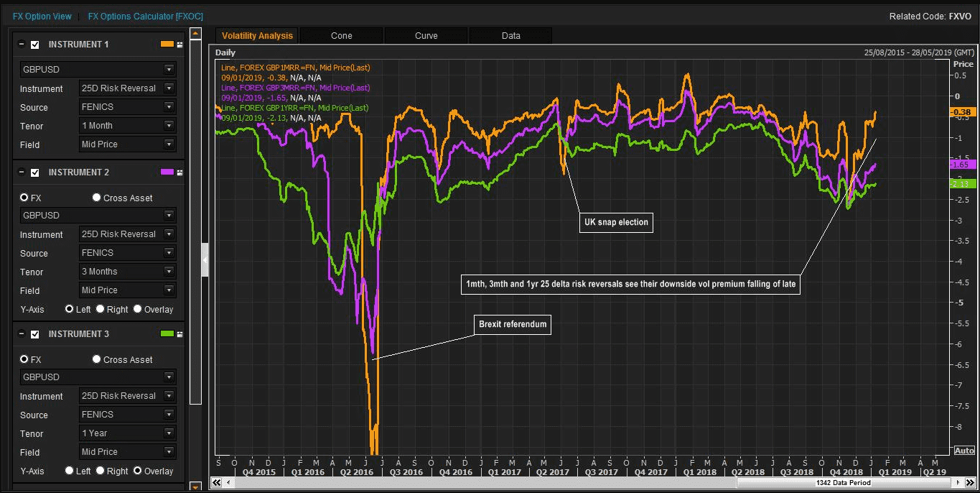The height and width of the screenshot is (493, 980).
Task: Click the FXVO related code
Action: (961, 16)
